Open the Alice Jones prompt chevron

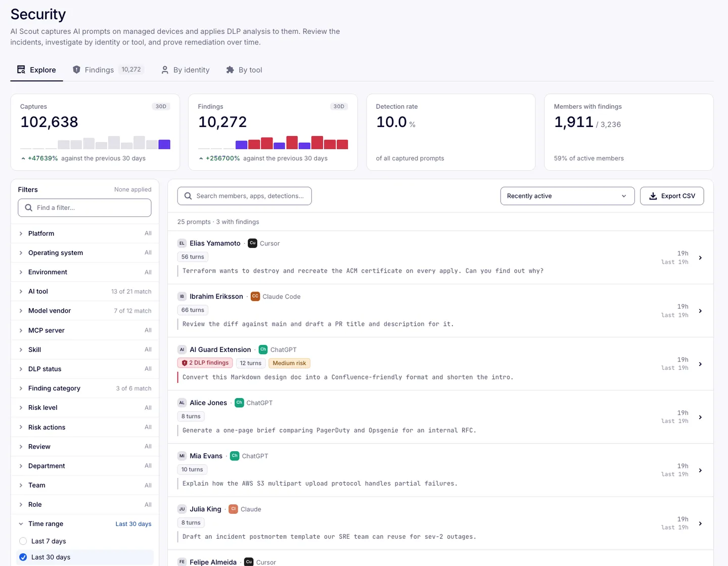(700, 417)
